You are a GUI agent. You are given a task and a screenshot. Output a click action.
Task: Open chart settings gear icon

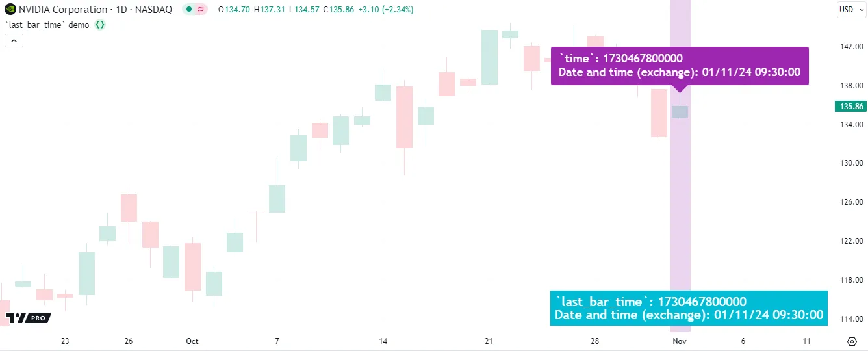(x=852, y=341)
